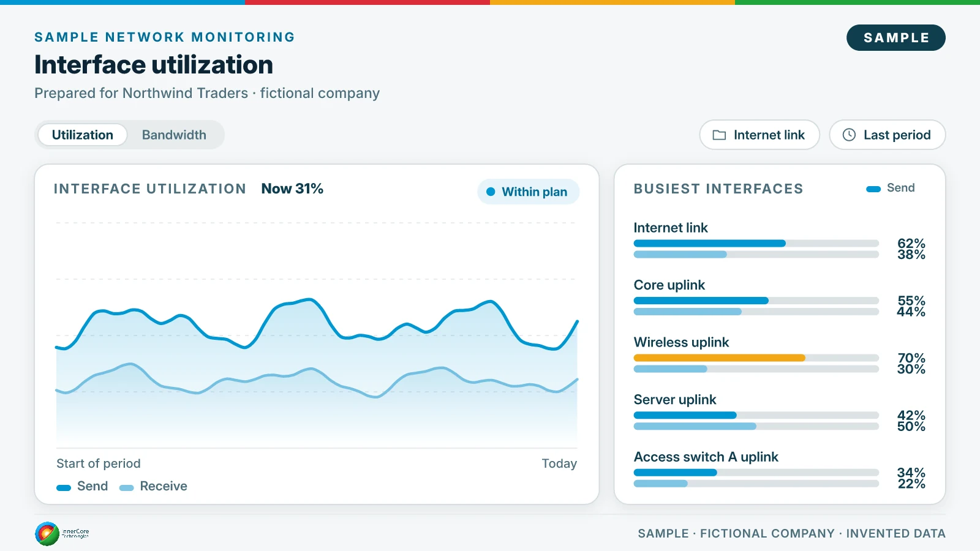
Task: Click the Core uplink receive bar
Action: 688,312
